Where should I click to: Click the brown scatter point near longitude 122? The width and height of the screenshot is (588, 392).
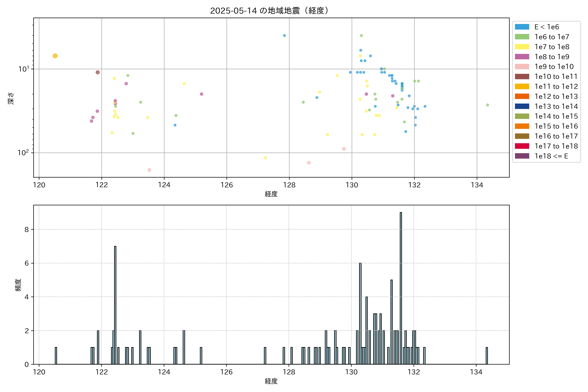98,72
